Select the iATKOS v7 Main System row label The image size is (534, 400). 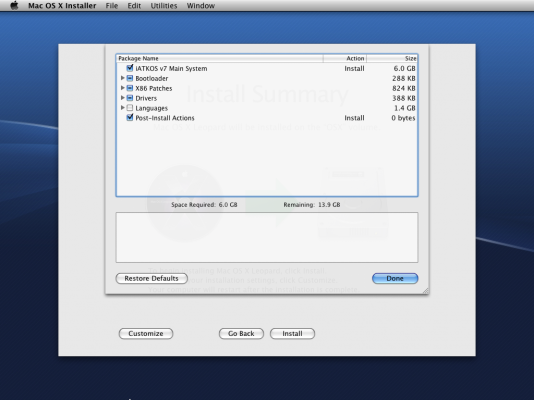click(171, 68)
